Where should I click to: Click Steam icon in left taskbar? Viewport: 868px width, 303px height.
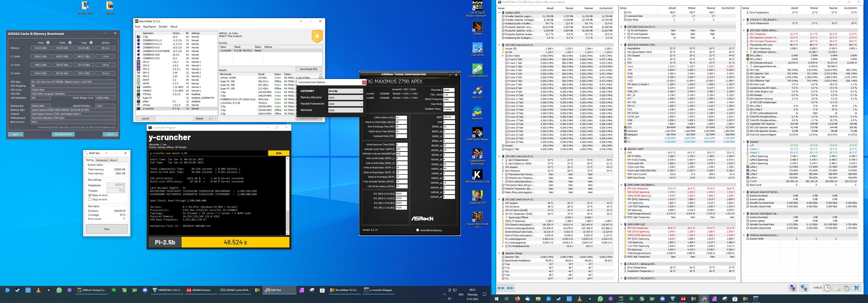[18, 290]
